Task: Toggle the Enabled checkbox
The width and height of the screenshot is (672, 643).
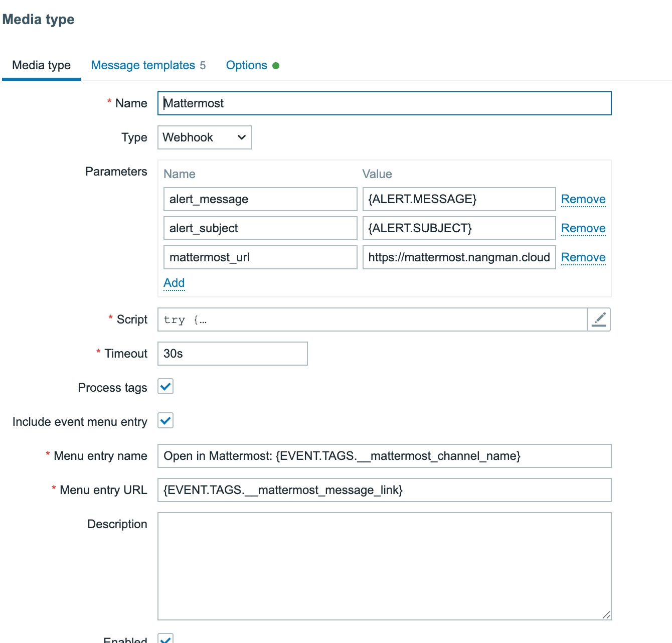Action: point(165,638)
